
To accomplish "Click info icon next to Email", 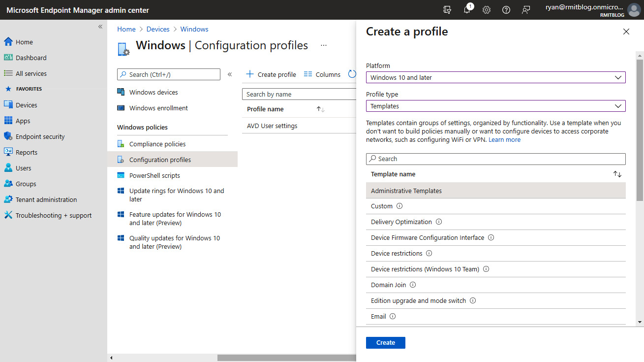I will point(393,316).
